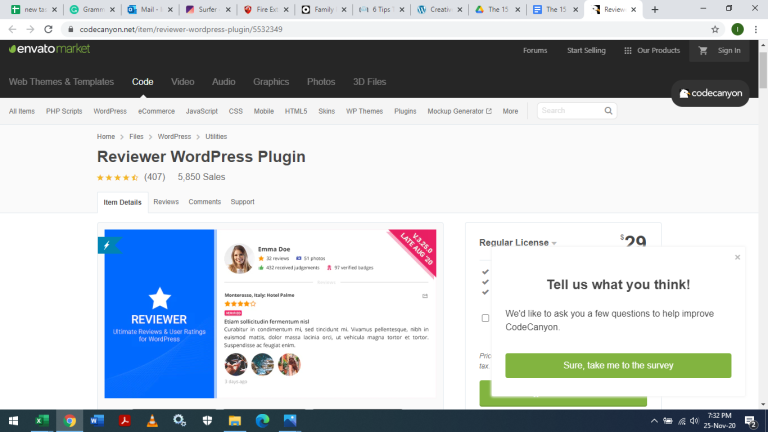Open Word from the taskbar

[97, 421]
